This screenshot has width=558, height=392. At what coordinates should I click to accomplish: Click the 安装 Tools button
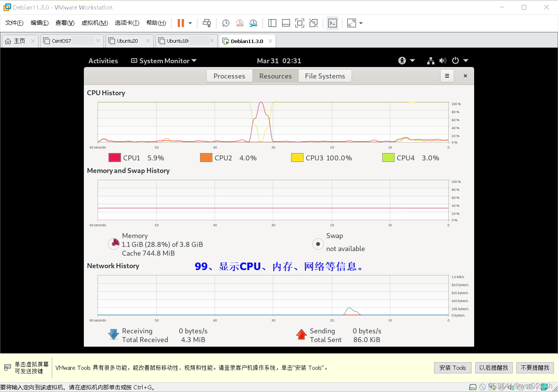coord(453,368)
